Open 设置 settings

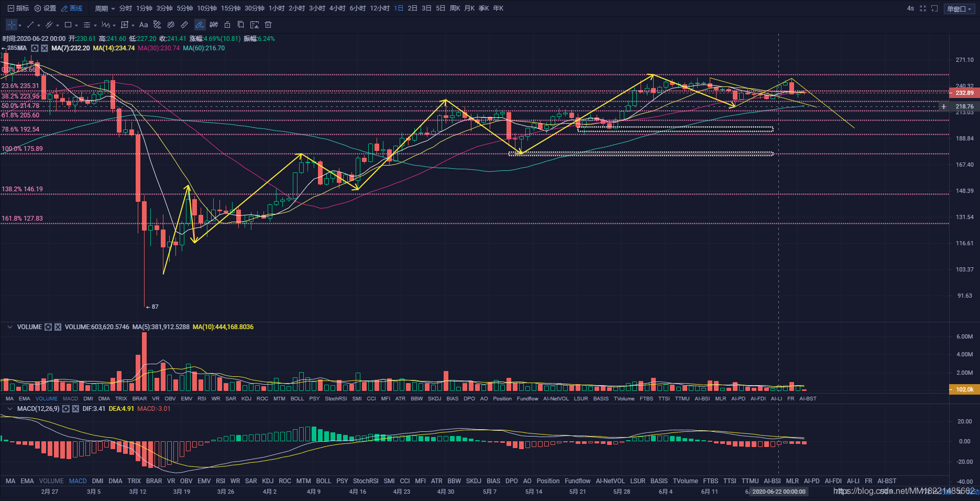45,8
